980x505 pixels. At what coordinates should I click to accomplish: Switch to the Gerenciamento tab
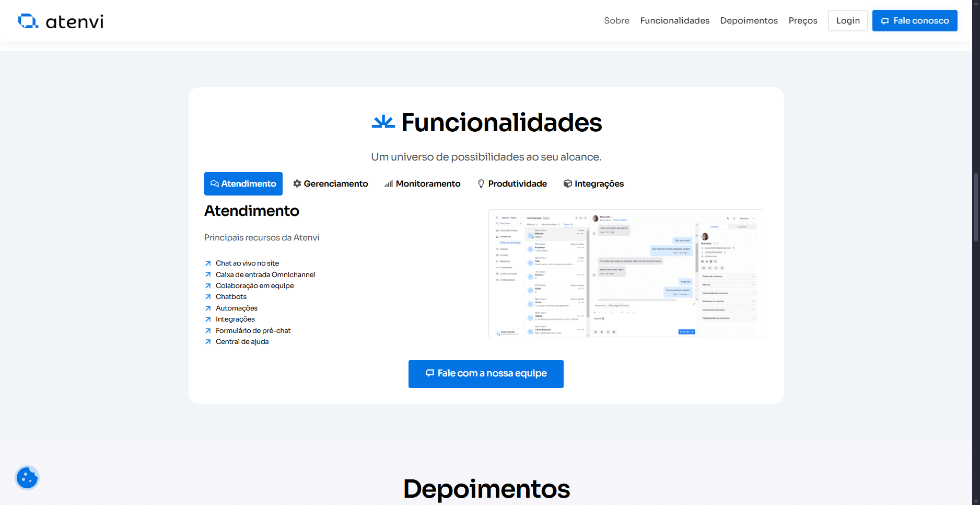[331, 183]
